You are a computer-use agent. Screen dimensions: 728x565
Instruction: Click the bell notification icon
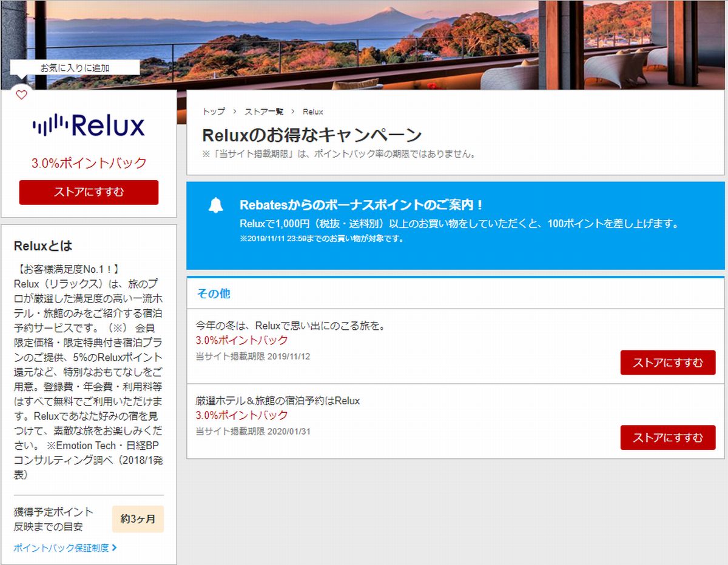[216, 205]
